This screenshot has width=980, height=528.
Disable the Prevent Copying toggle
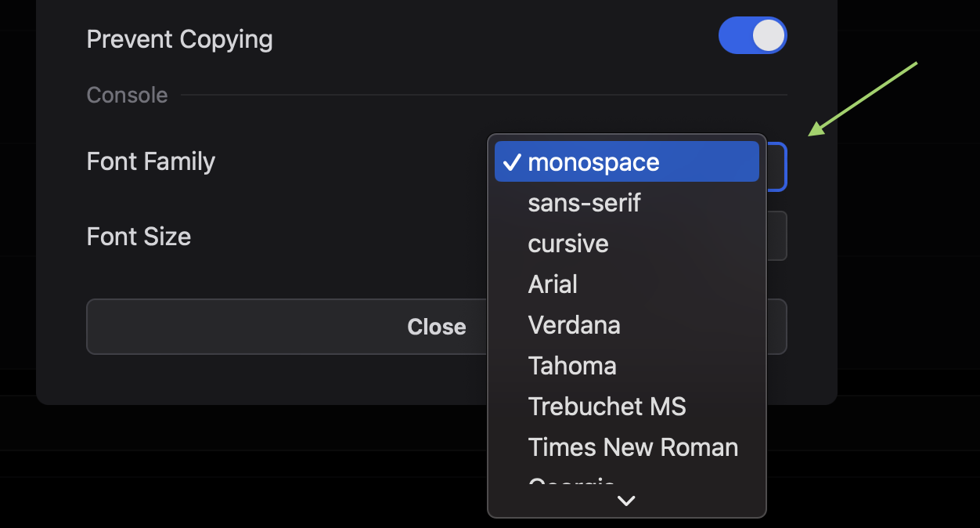[752, 34]
